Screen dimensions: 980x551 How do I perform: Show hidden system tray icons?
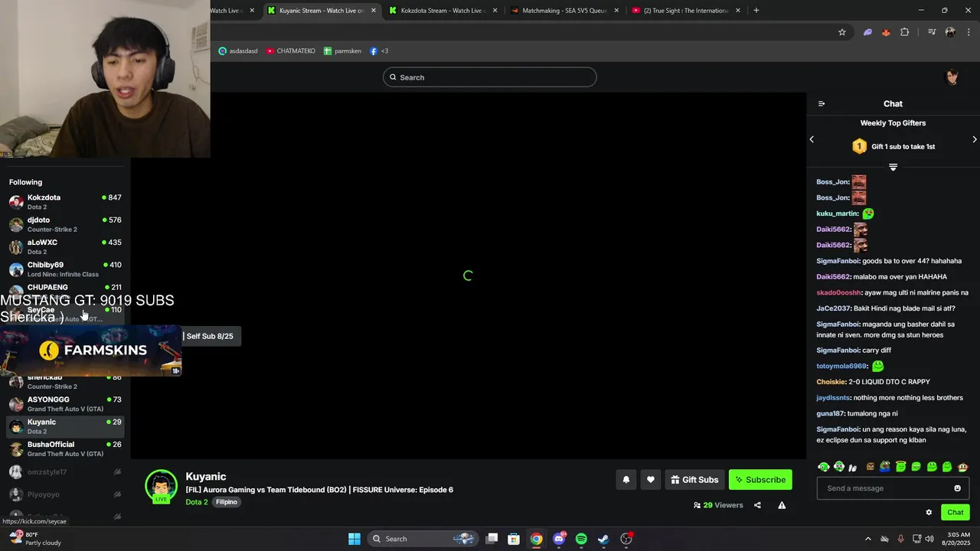(x=867, y=539)
